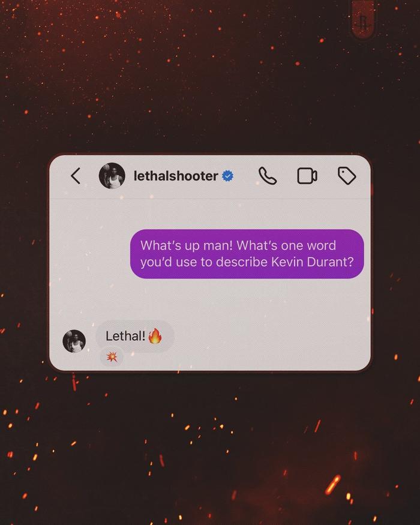
Task: Start a voice call with lethalshooter
Action: tap(267, 176)
